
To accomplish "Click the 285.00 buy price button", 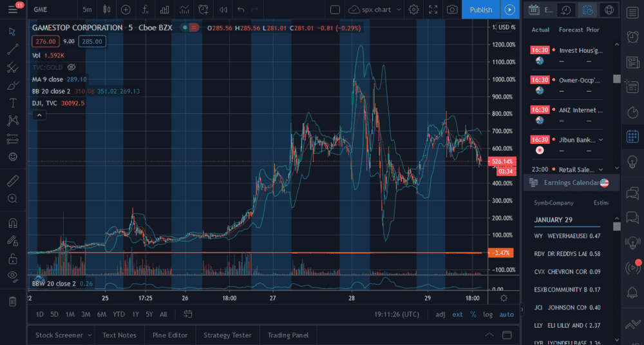I will [92, 41].
